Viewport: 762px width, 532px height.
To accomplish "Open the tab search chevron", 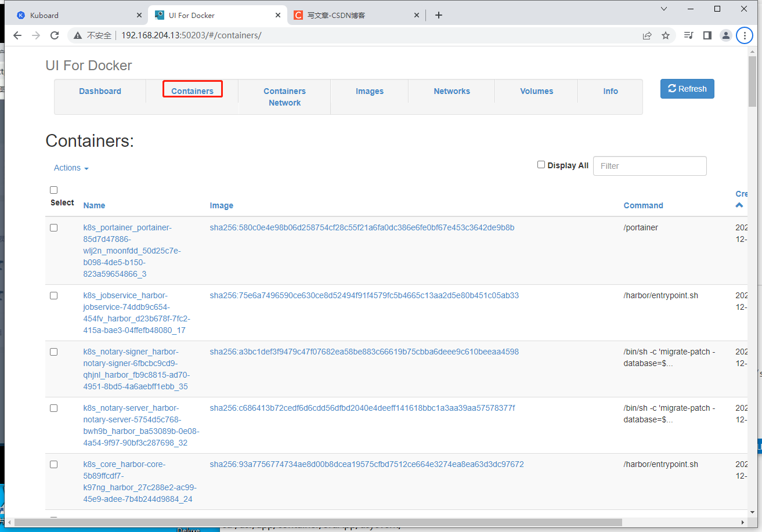I will tap(665, 8).
